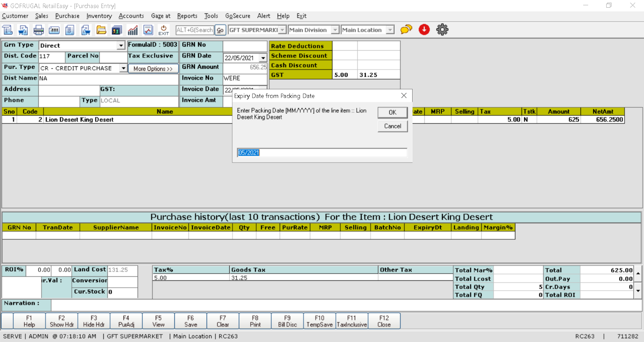Click the printer icon in toolbar
Image resolution: width=644 pixels, height=342 pixels.
tap(39, 30)
